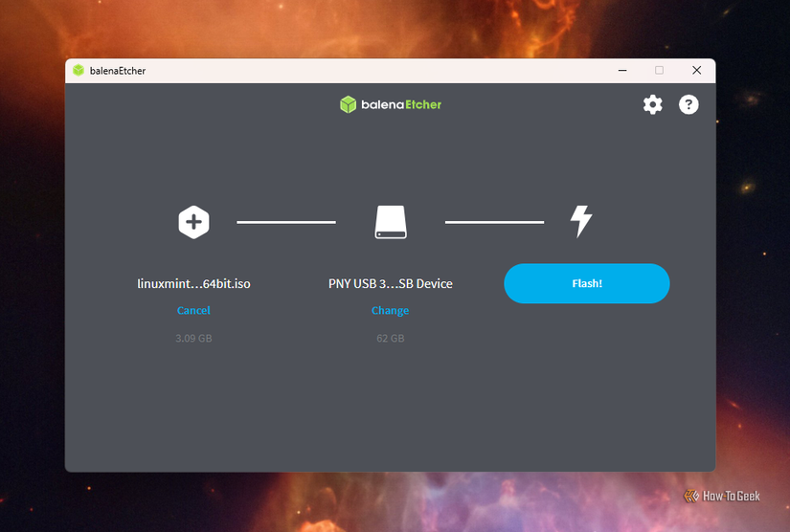
Task: Click the balenaEtcher logo in header
Action: [391, 104]
